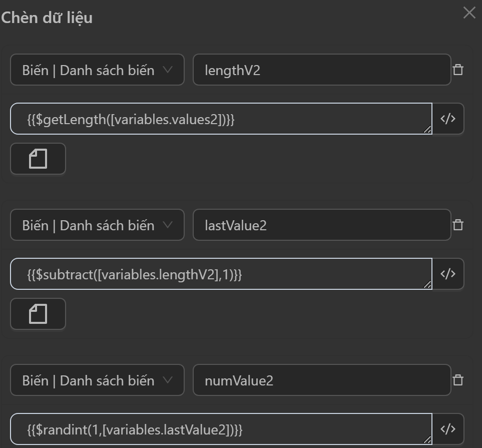482x448 pixels.
Task: Open code editor for getLength expression
Action: tap(447, 119)
